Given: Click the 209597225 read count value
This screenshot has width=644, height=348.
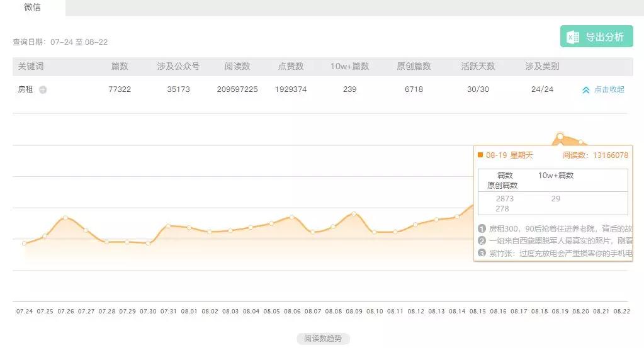Looking at the screenshot, I should click(x=237, y=89).
